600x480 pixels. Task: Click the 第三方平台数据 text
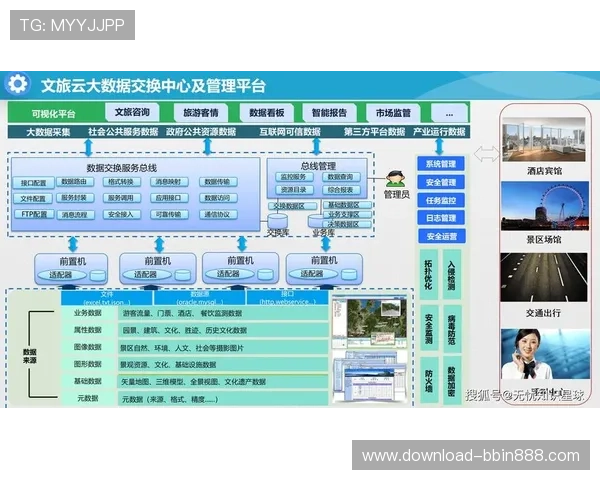tap(374, 132)
